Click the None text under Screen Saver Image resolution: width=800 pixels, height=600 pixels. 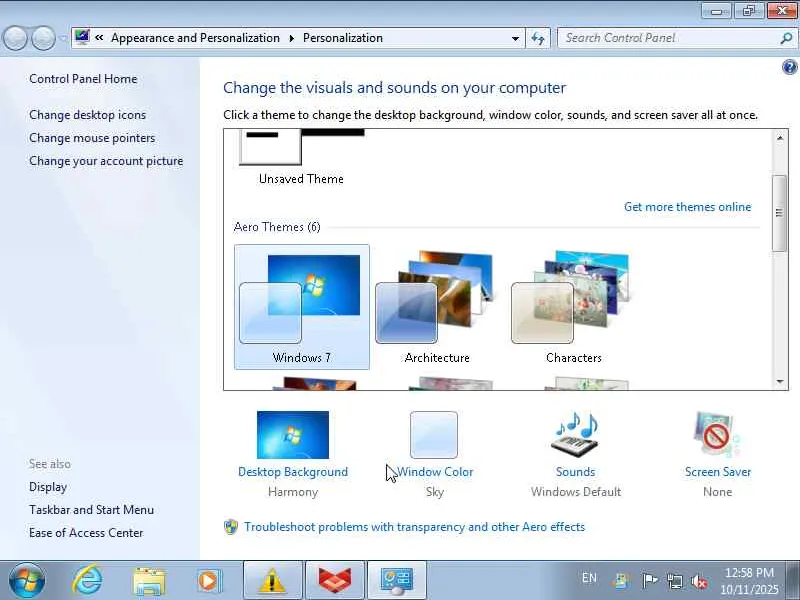pos(717,492)
